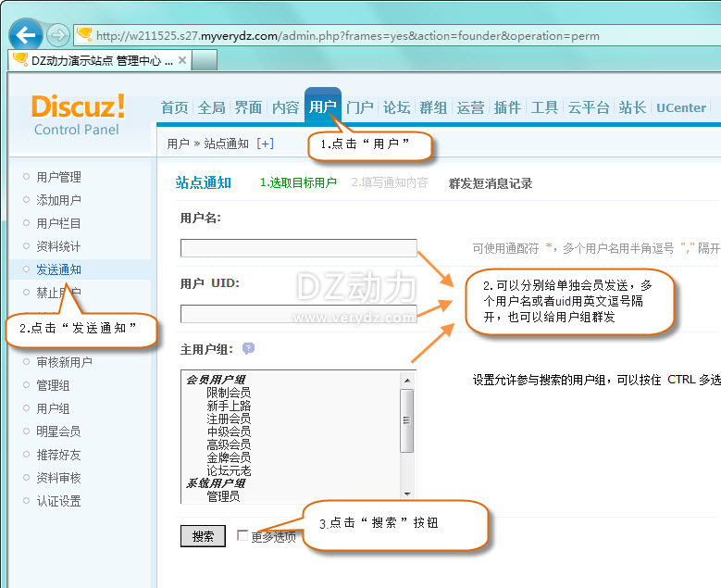Click the user group list scroll up arrow
This screenshot has width=721, height=588.
pyautogui.click(x=407, y=379)
